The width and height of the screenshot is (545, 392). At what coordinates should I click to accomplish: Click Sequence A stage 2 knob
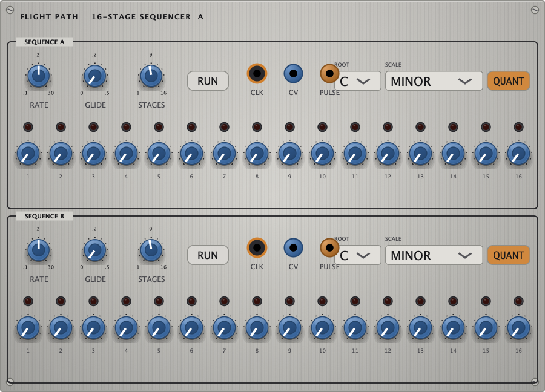point(61,154)
